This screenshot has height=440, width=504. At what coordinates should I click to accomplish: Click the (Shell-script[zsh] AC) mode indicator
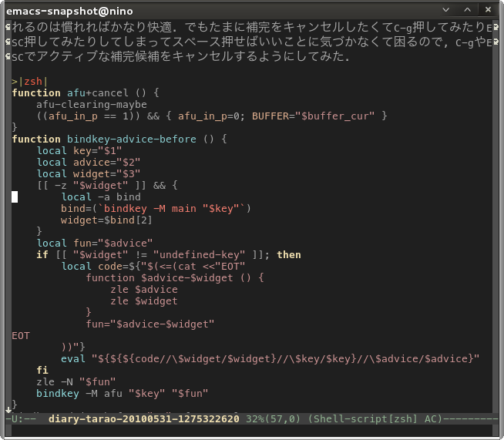[x=375, y=418]
